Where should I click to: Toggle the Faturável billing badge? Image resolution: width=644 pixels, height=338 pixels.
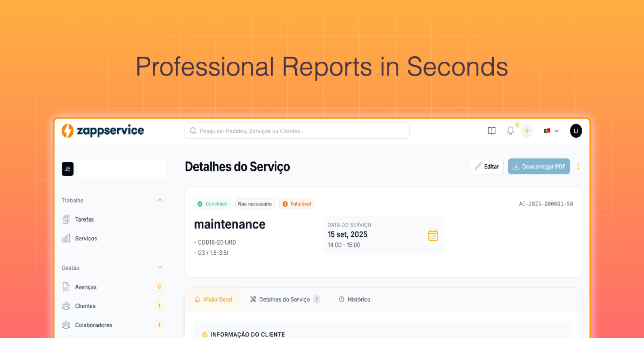click(296, 204)
